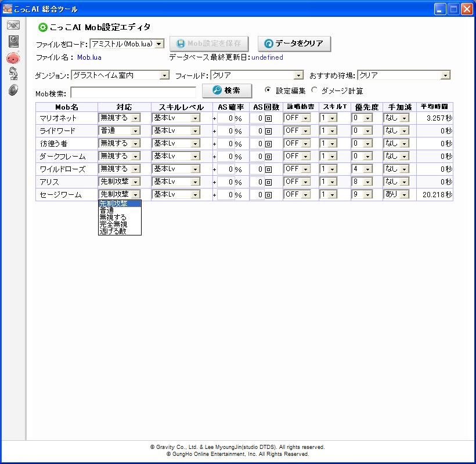Select the 設定編集 radio button
Image resolution: width=476 pixels, height=464 pixels.
point(268,90)
